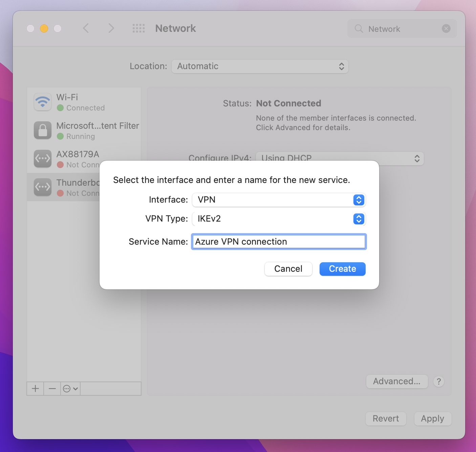
Task: Click inside the Service Name field
Action: [x=278, y=242]
